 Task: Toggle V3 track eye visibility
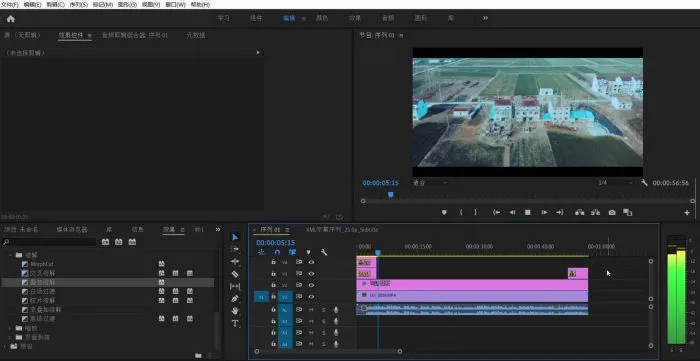coord(311,274)
